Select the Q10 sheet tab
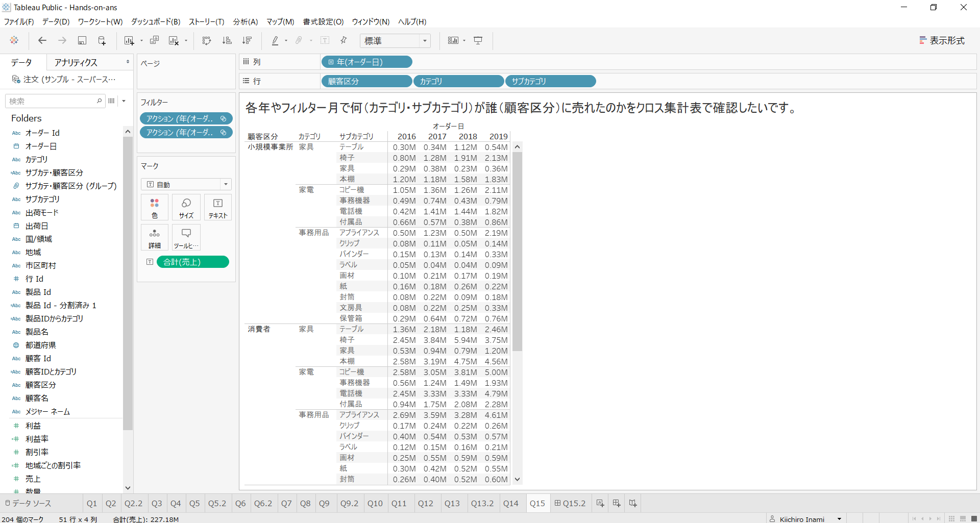Screen dimensions: 980x523 coord(375,503)
